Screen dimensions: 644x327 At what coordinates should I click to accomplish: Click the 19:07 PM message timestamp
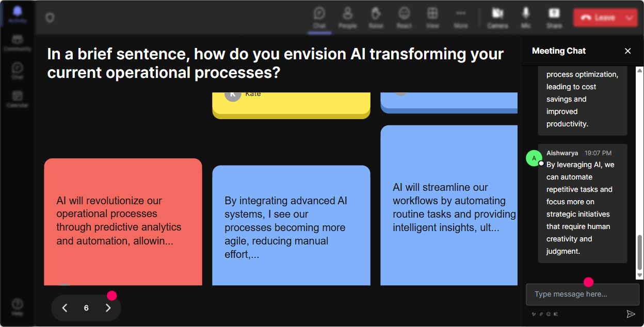coord(598,153)
